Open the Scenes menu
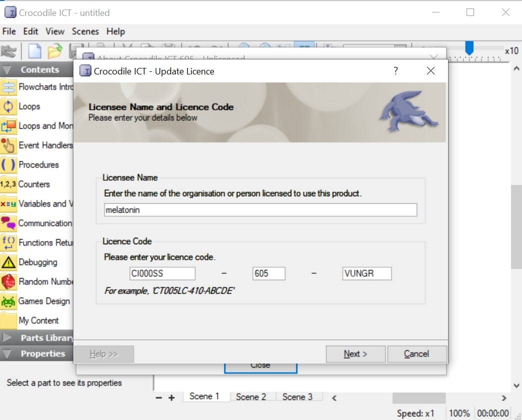 click(x=85, y=31)
